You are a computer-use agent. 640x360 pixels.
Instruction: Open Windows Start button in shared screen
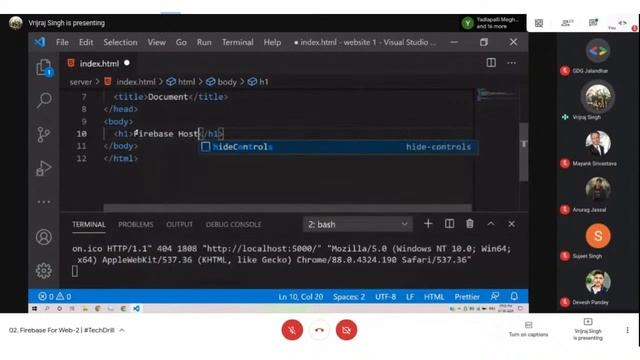click(x=35, y=309)
